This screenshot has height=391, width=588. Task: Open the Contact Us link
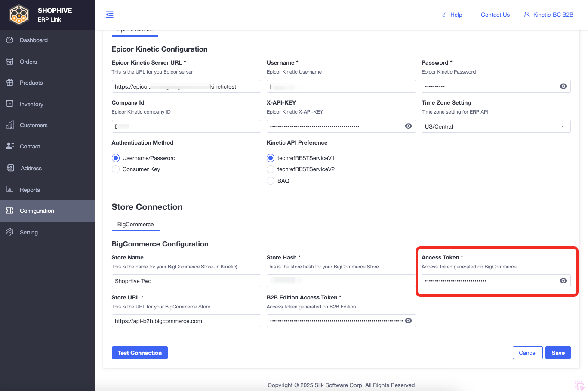[495, 15]
